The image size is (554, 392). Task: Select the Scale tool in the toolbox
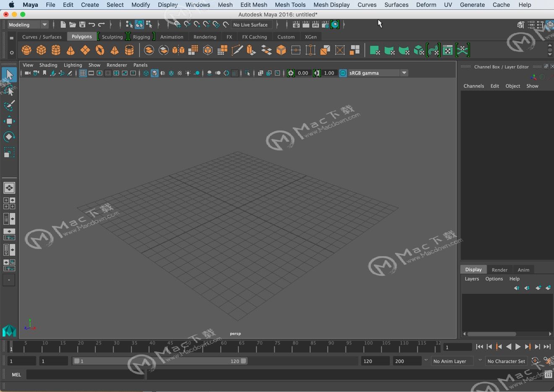pyautogui.click(x=9, y=152)
